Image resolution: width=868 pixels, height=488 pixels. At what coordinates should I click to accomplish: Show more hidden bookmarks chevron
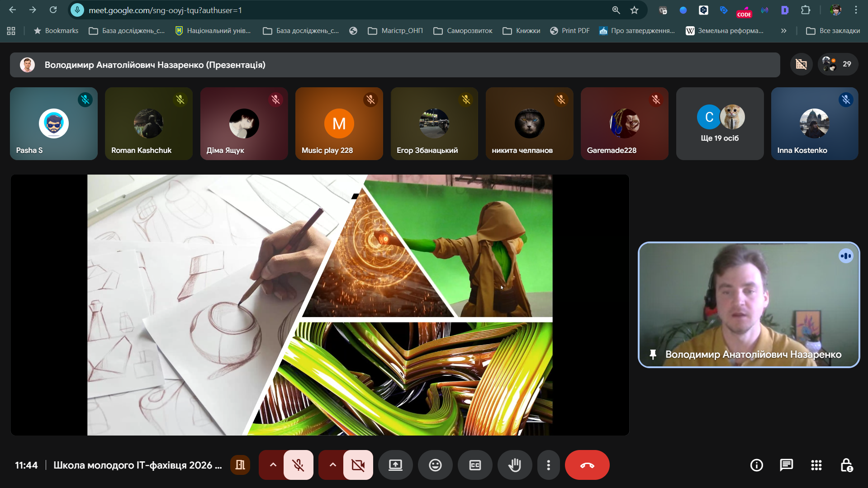(x=783, y=31)
